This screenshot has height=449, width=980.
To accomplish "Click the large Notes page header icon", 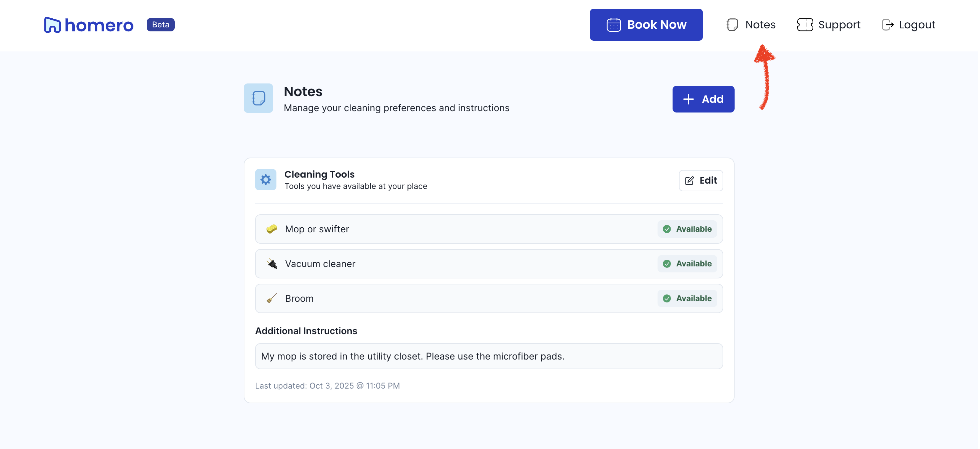I will click(x=258, y=98).
